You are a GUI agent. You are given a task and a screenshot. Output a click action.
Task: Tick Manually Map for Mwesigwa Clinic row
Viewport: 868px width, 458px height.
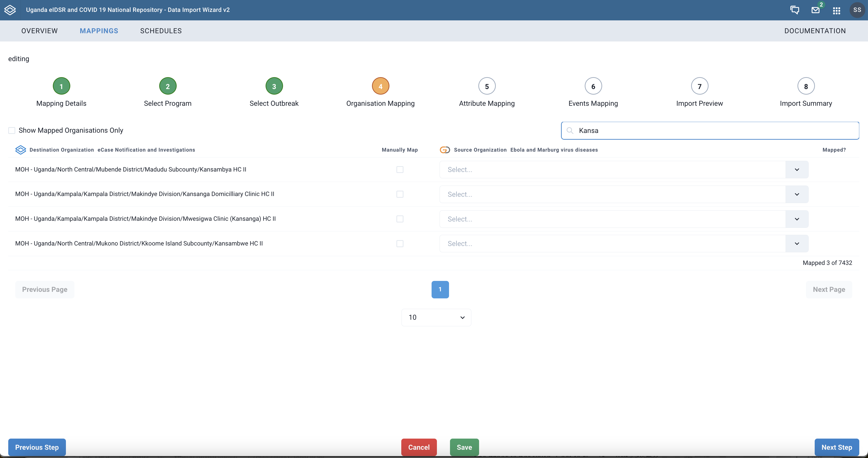400,219
